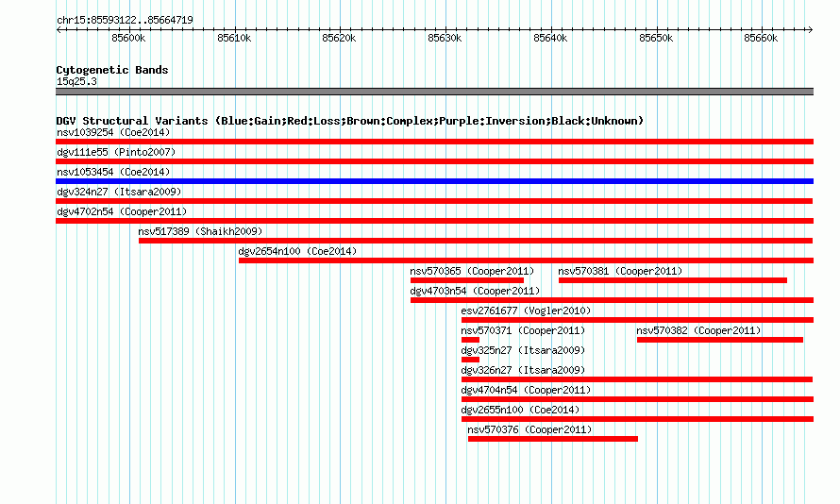The height and width of the screenshot is (504, 840).
Task: Click the nsv517389 red variant bar
Action: (476, 241)
